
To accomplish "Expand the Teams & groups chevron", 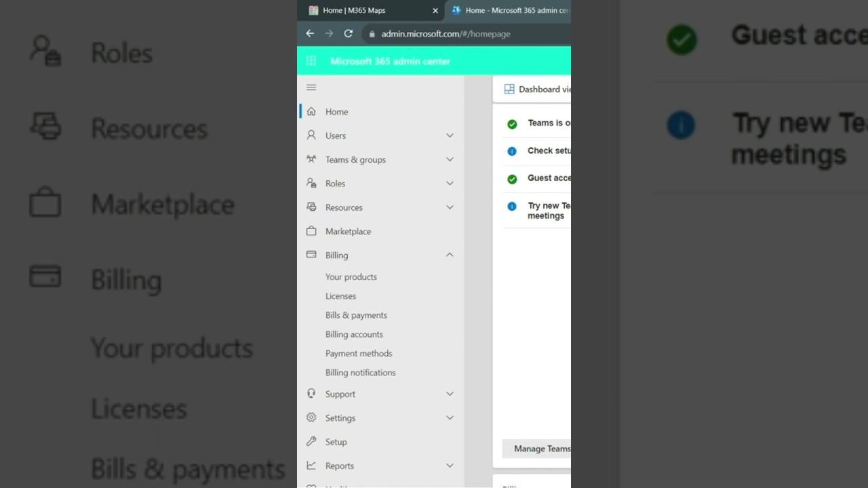I will click(450, 159).
